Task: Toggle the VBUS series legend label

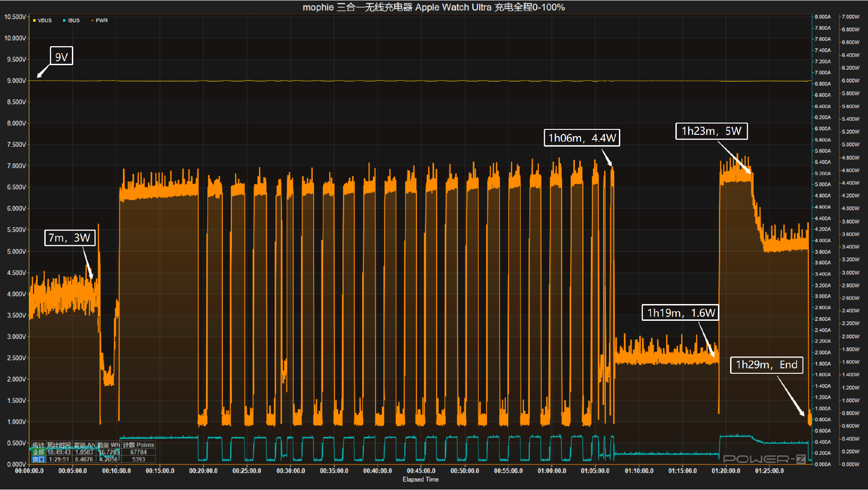Action: point(45,20)
